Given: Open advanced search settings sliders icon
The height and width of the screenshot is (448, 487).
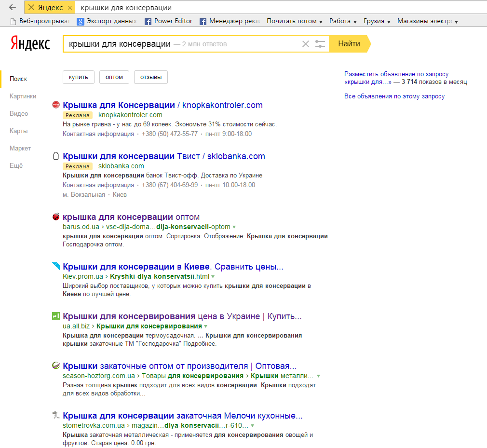Looking at the screenshot, I should click(x=320, y=44).
